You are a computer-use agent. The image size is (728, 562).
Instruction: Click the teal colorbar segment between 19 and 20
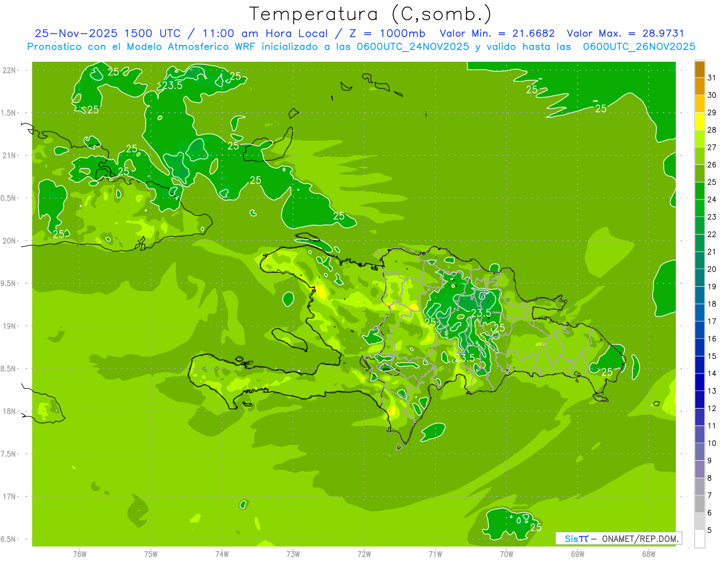pos(699,278)
